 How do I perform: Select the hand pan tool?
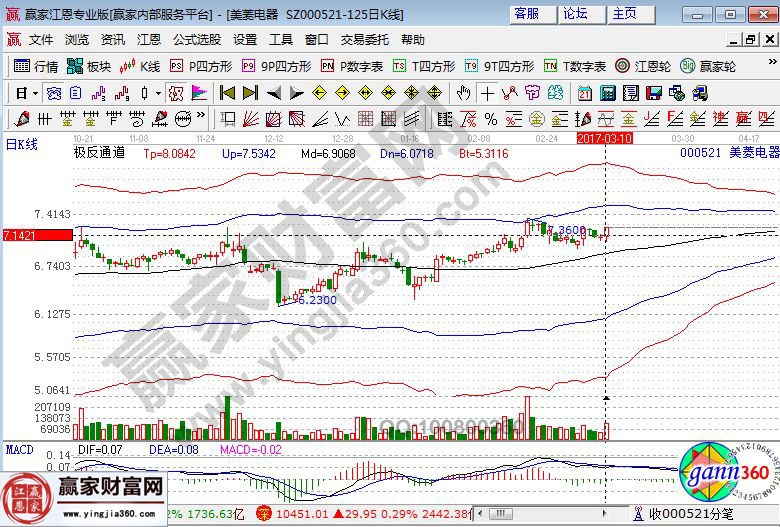[463, 93]
